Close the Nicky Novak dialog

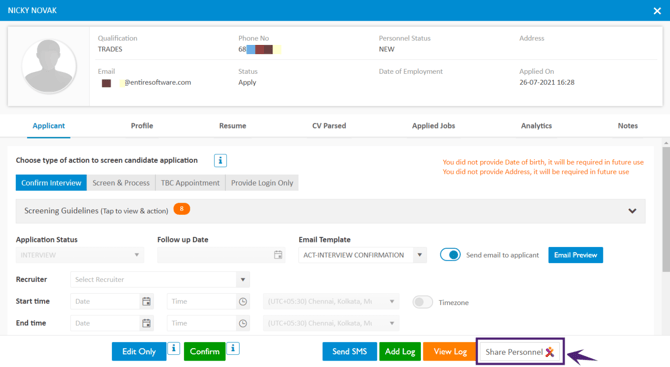click(657, 11)
